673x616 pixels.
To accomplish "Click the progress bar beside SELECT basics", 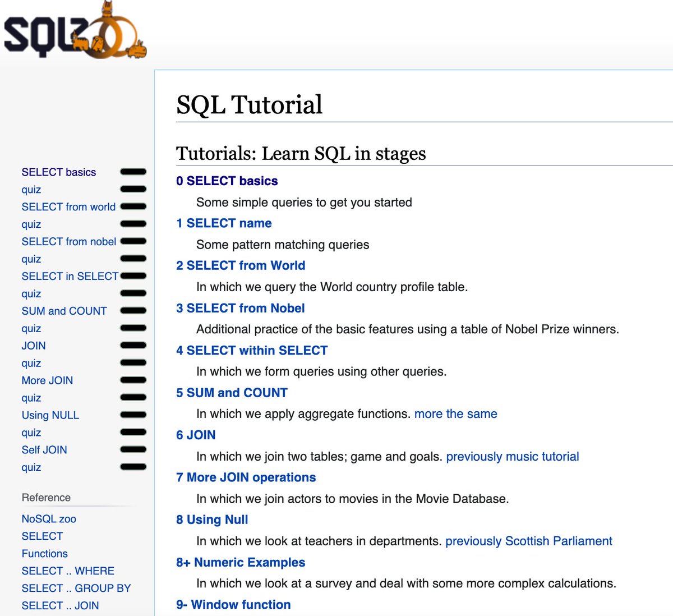I will coord(133,171).
